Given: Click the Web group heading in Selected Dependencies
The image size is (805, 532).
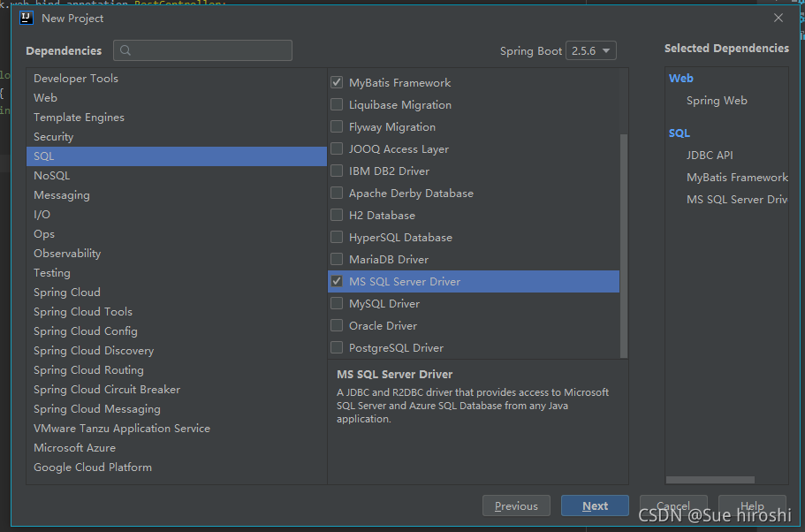Looking at the screenshot, I should 680,78.
